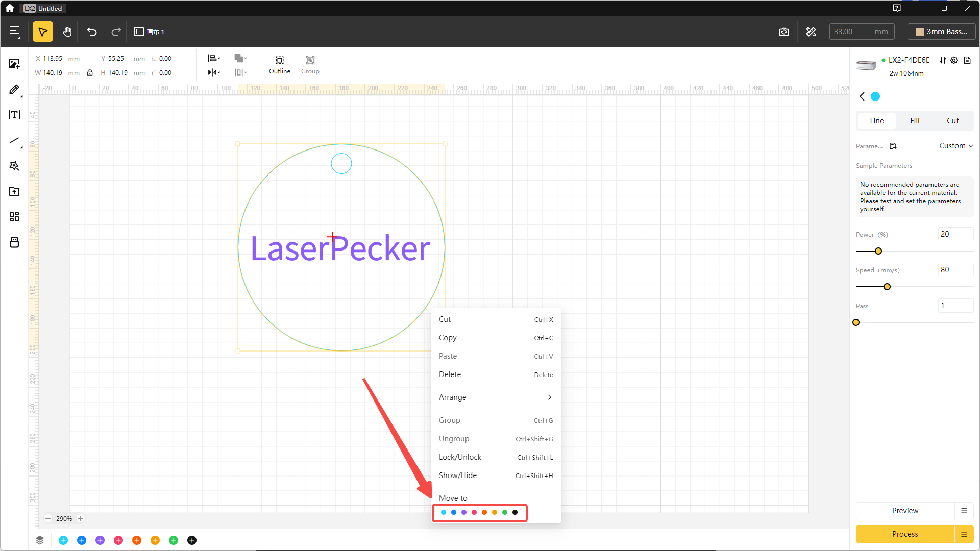The height and width of the screenshot is (551, 980).
Task: Open the material box tool
Action: pos(14,243)
